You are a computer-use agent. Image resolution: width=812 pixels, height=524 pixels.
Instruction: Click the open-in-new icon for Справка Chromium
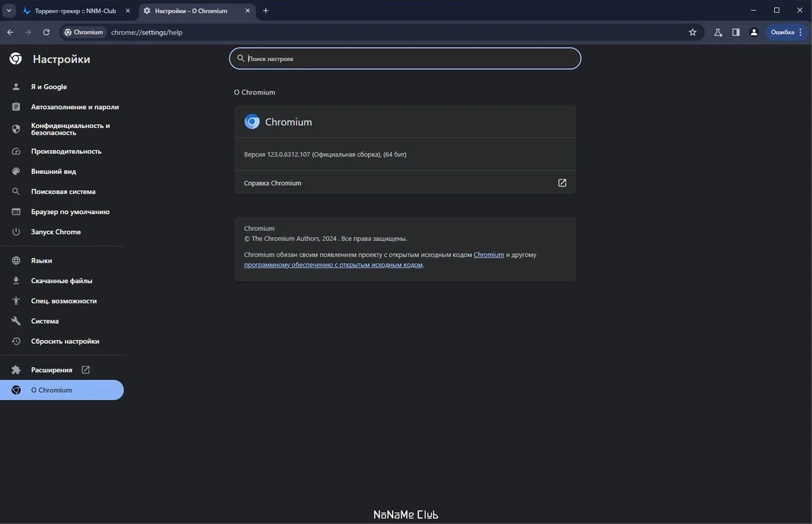[562, 183]
